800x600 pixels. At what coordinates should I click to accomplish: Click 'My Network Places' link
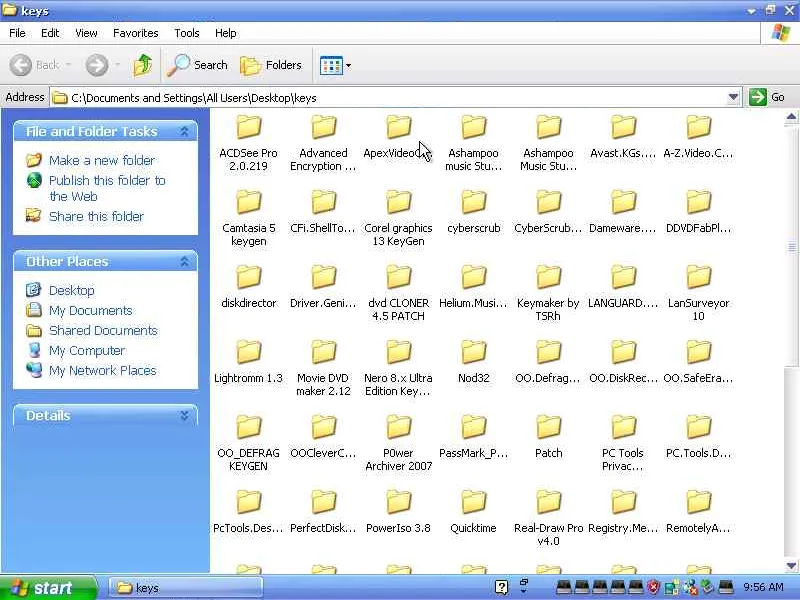tap(102, 370)
